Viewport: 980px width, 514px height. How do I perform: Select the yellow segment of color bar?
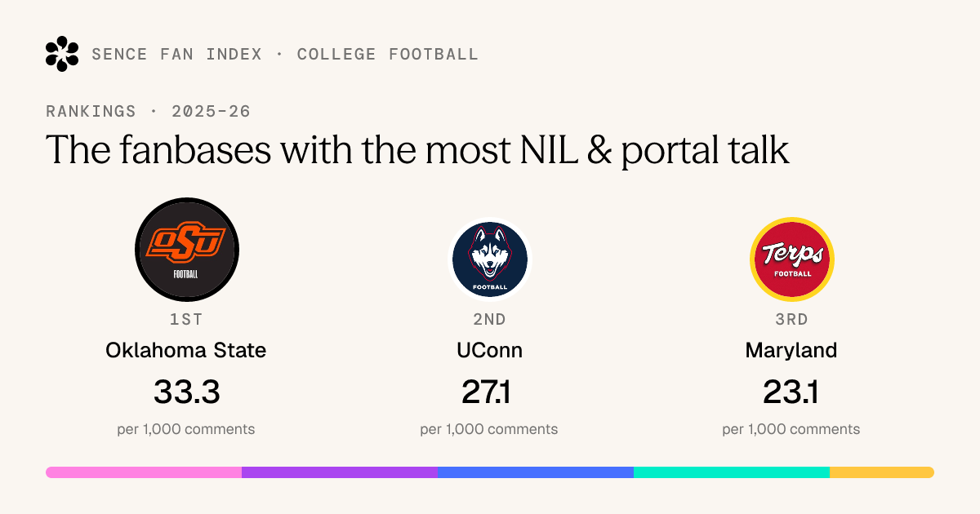coord(882,472)
